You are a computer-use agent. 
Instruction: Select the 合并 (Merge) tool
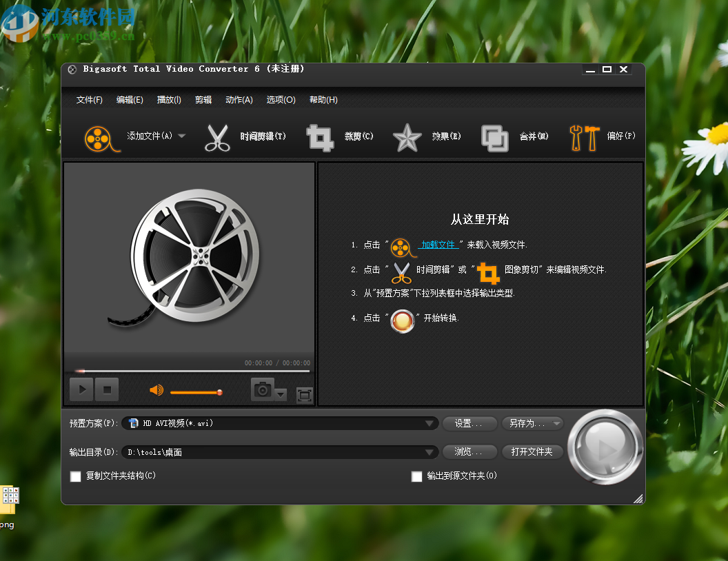494,136
